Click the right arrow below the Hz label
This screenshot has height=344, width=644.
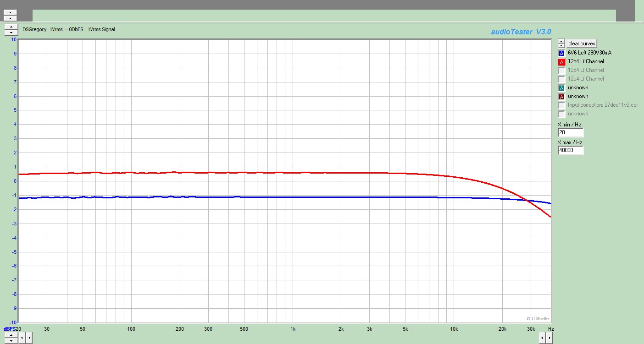click(549, 338)
